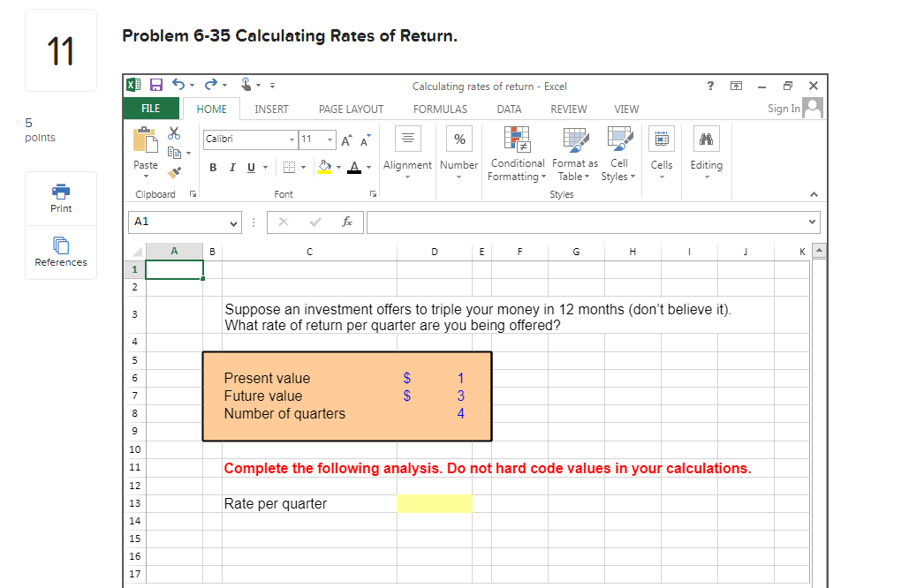Open the FILE menu
909x588 pixels.
150,109
